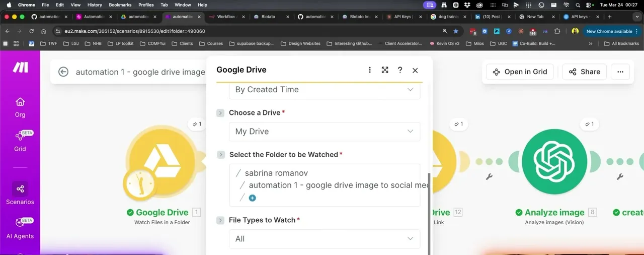Viewport: 644px width, 255px height.
Task: Open the Clients bookmark folder
Action: point(182,43)
